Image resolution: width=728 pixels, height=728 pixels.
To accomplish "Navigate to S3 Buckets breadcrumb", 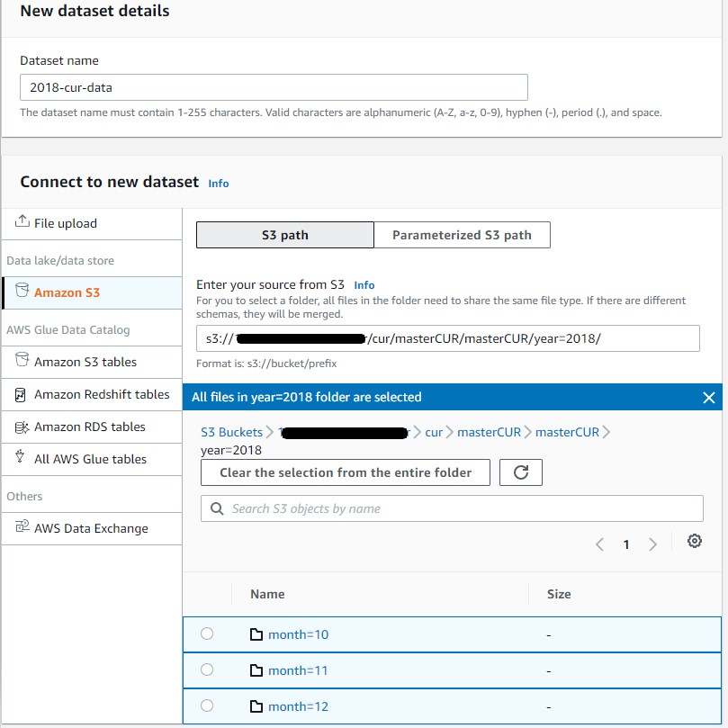I will (x=231, y=432).
